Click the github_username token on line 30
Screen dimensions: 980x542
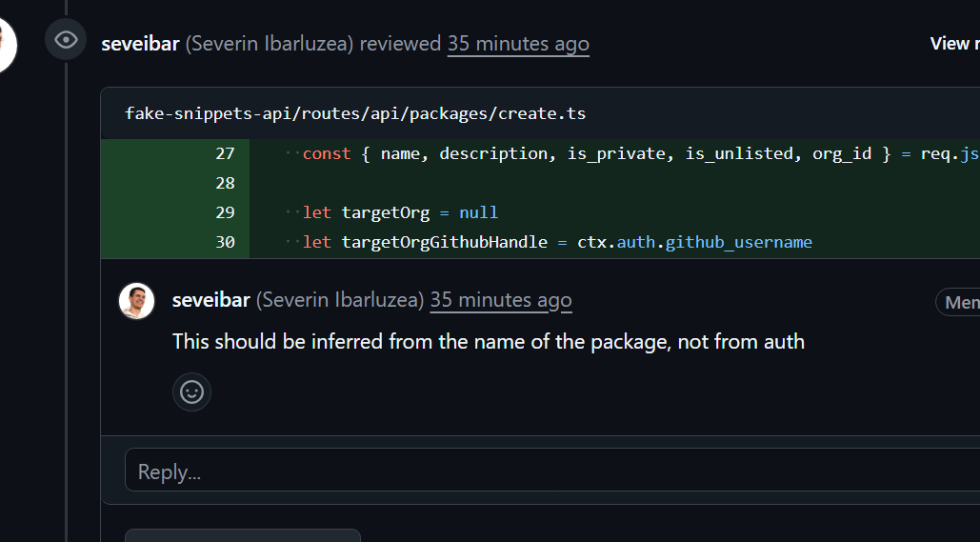pos(738,242)
